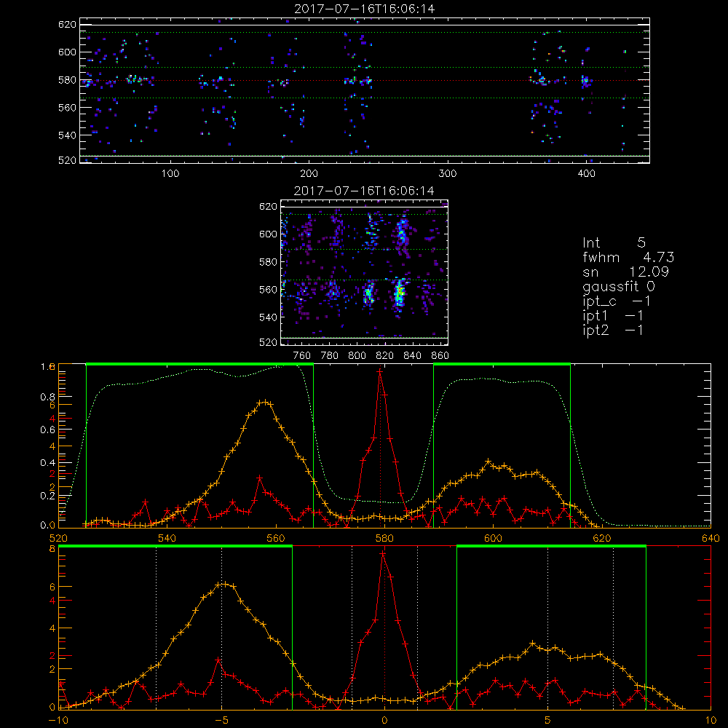
Task: Click the '760' tick label under zoomed image
Action: point(302,356)
